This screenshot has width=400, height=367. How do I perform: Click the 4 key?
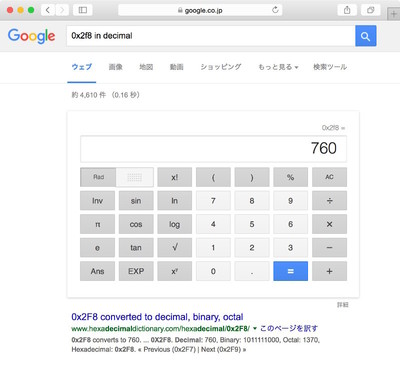[x=213, y=224]
